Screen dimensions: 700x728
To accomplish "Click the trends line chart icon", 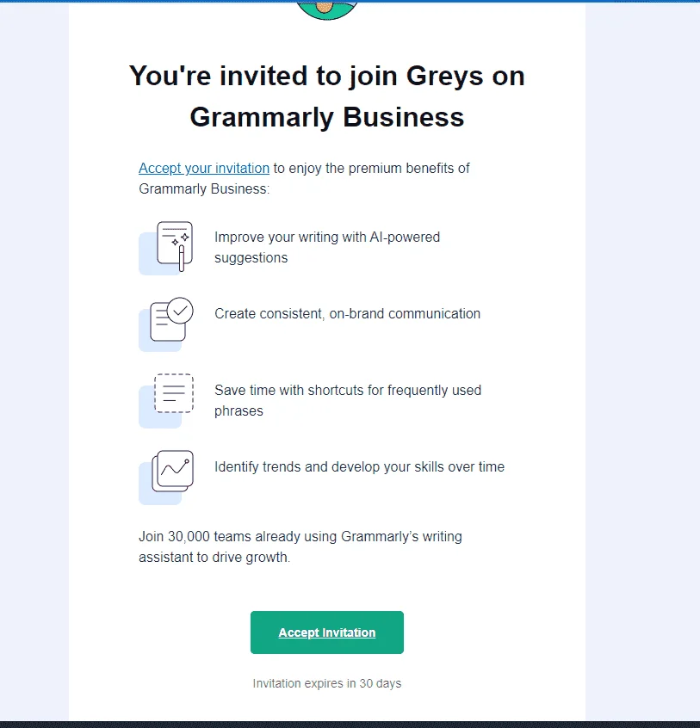I will 166,478.
